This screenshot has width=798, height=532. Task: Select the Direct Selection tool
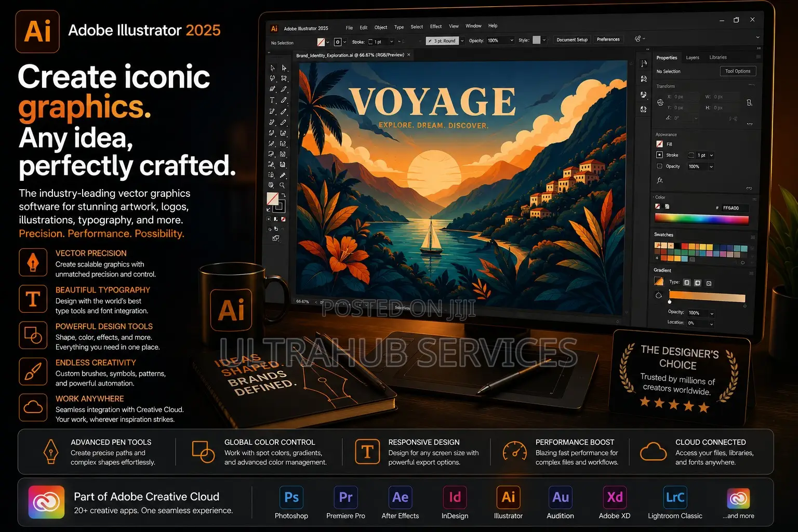pos(284,68)
